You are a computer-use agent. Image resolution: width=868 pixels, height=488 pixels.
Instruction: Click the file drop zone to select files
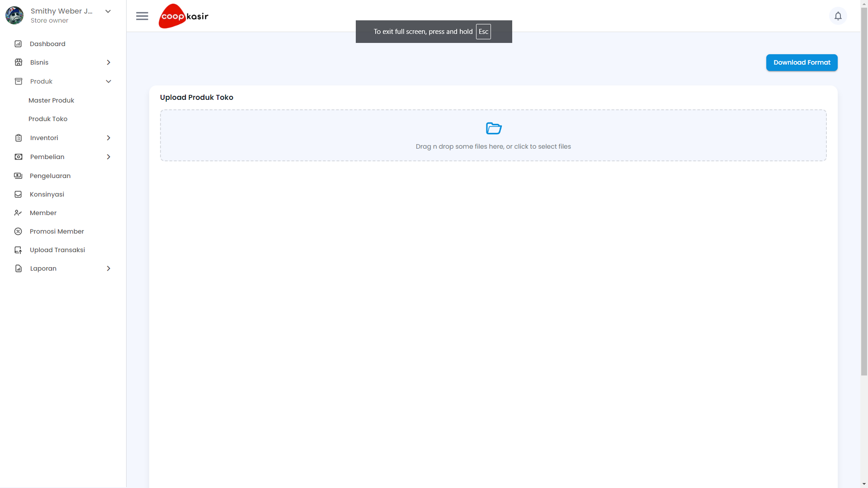[493, 135]
